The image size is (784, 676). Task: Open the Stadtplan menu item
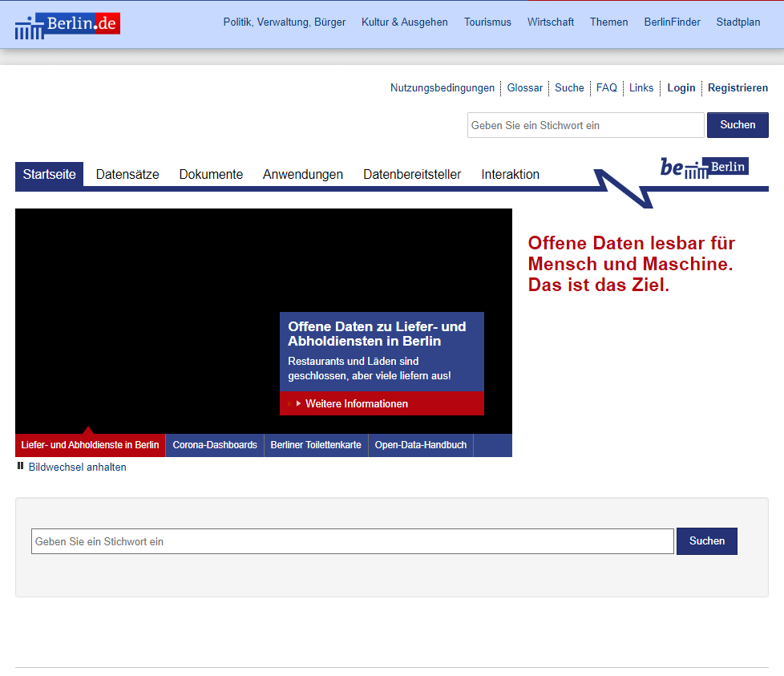tap(738, 22)
